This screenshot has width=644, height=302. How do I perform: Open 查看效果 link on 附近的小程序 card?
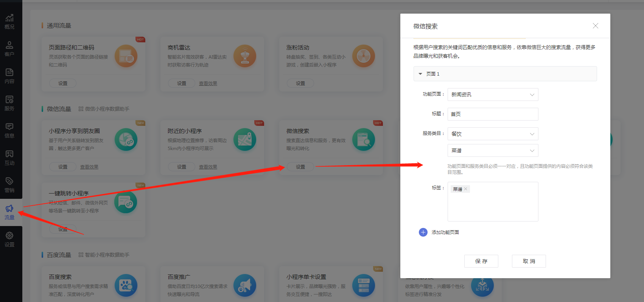click(x=208, y=167)
